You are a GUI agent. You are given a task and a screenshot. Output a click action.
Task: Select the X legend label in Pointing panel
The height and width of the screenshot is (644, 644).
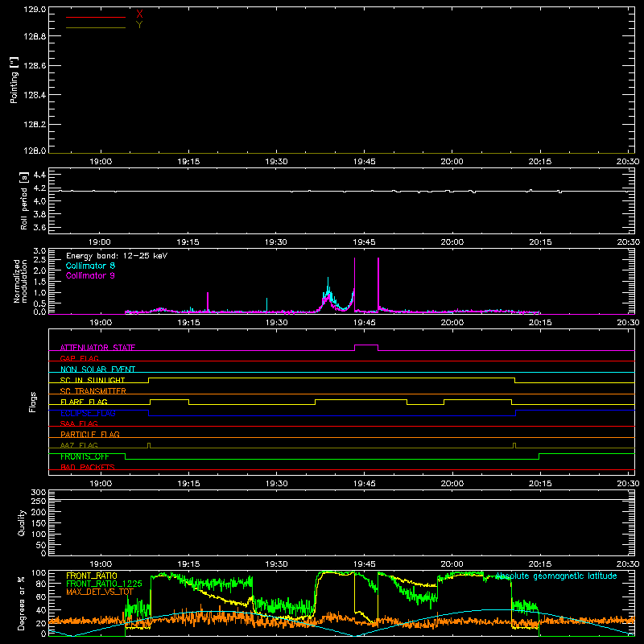point(139,14)
